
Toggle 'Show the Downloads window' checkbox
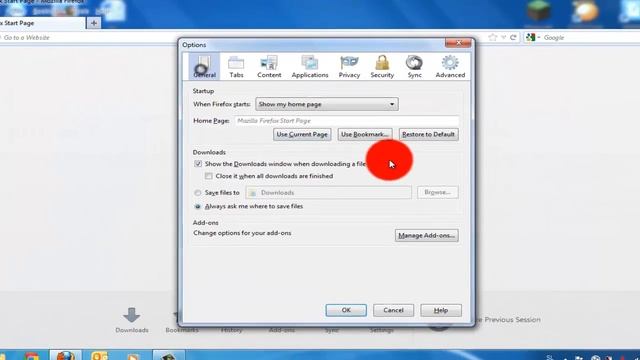coord(198,164)
